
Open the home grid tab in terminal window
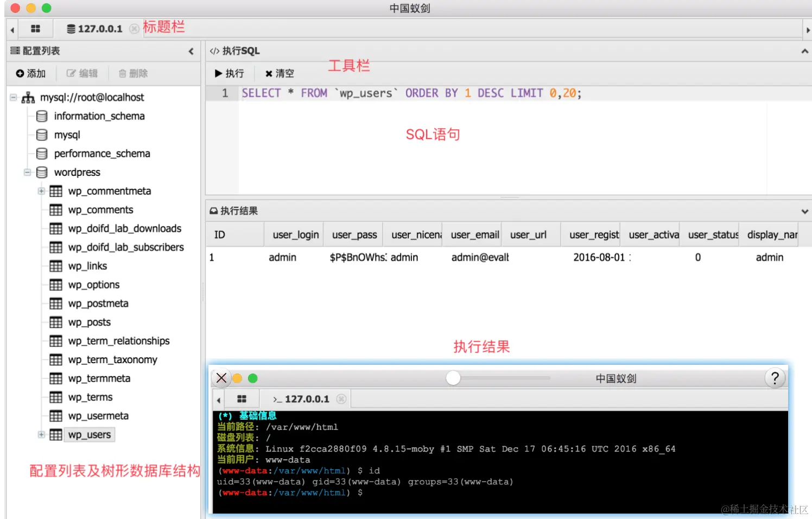pyautogui.click(x=242, y=399)
